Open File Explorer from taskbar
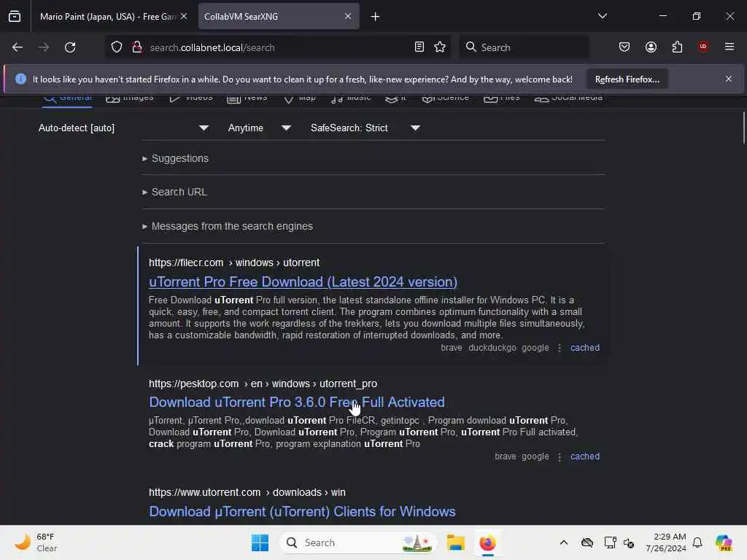This screenshot has height=560, width=747. pos(455,542)
